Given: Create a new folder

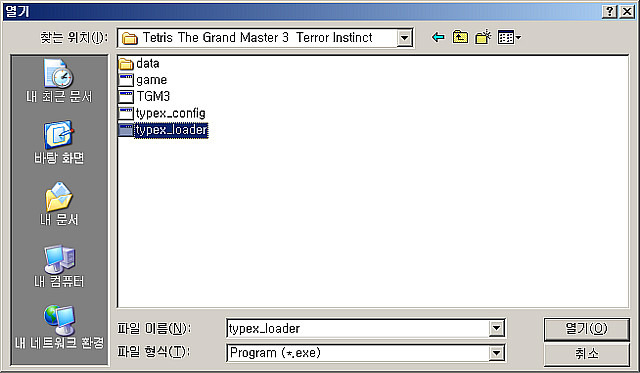Looking at the screenshot, I should pyautogui.click(x=483, y=38).
